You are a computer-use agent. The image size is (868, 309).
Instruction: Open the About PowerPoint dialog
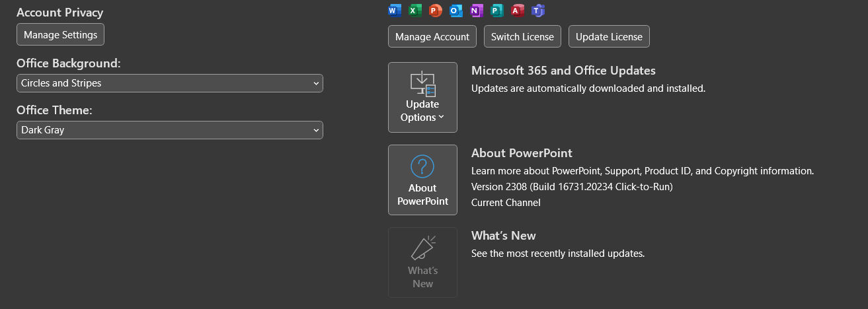(422, 180)
